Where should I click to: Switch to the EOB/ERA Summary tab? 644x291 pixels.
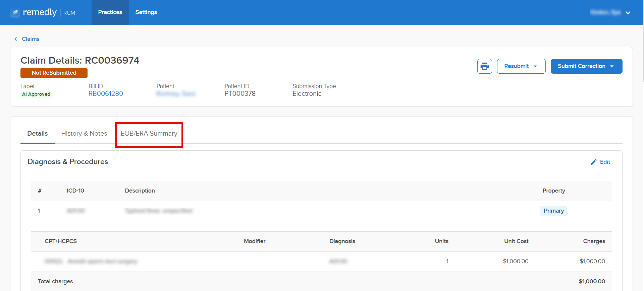pyautogui.click(x=149, y=134)
